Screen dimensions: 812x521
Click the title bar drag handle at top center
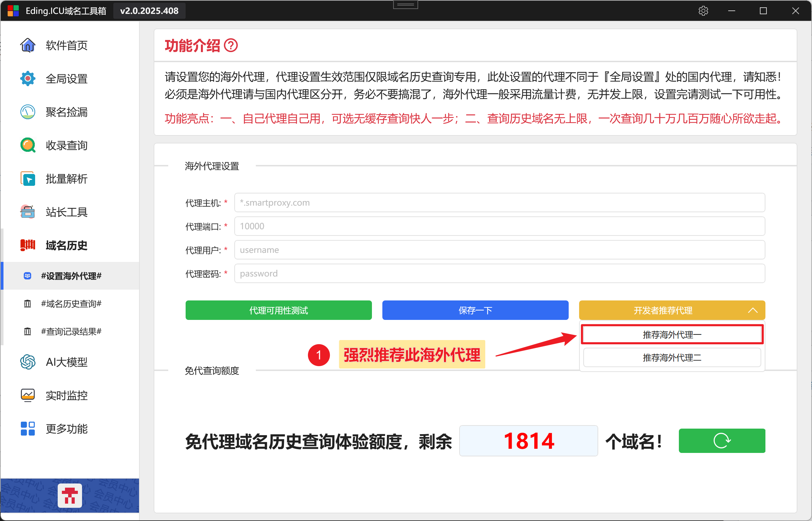point(405,5)
